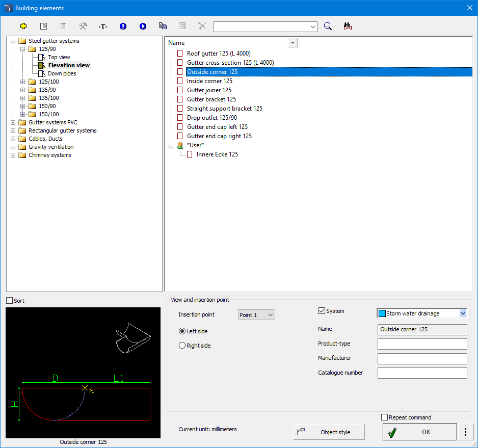Viewport: 478px width, 448px height.
Task: Select the Right side radio button
Action: tap(182, 346)
